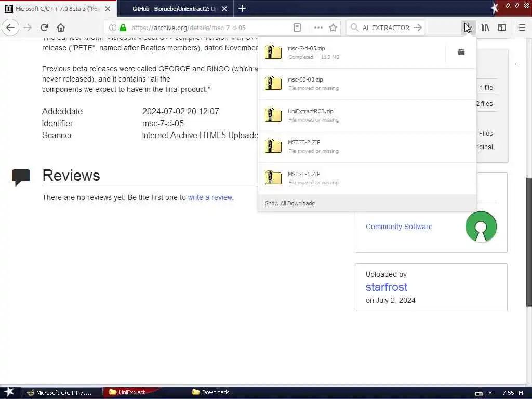Click the 'on July 2, 2024' upload date
This screenshot has height=399, width=532.
[x=391, y=300]
